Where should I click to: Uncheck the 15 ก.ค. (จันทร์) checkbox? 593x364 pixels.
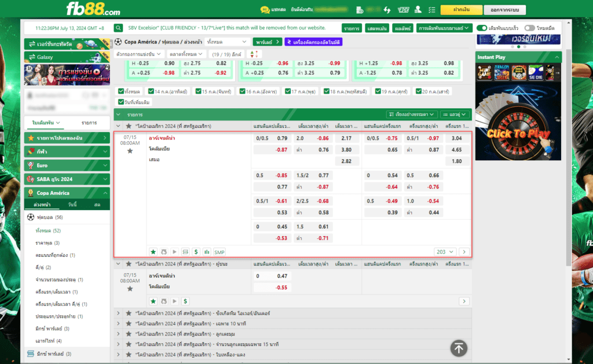pyautogui.click(x=198, y=91)
